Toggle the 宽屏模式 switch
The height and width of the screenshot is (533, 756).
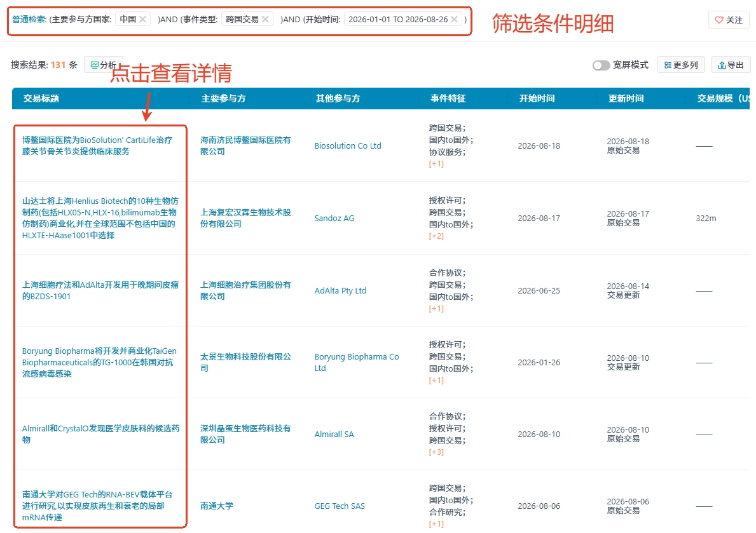pos(601,65)
